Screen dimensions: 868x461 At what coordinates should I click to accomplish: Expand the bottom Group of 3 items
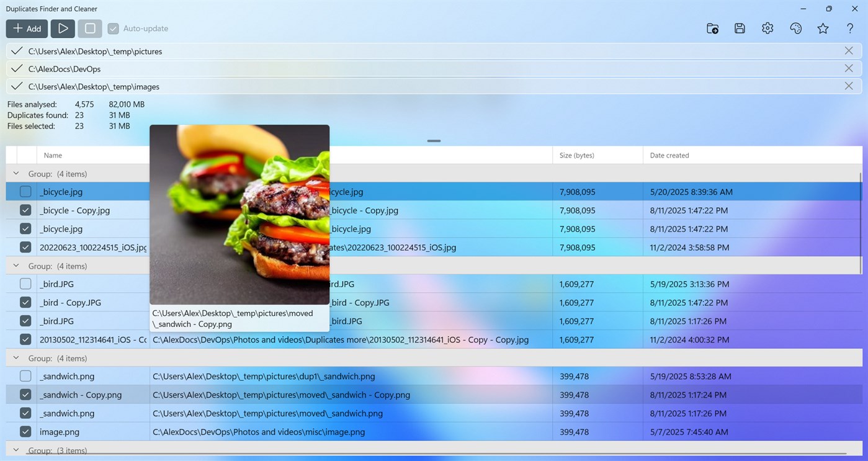click(16, 450)
